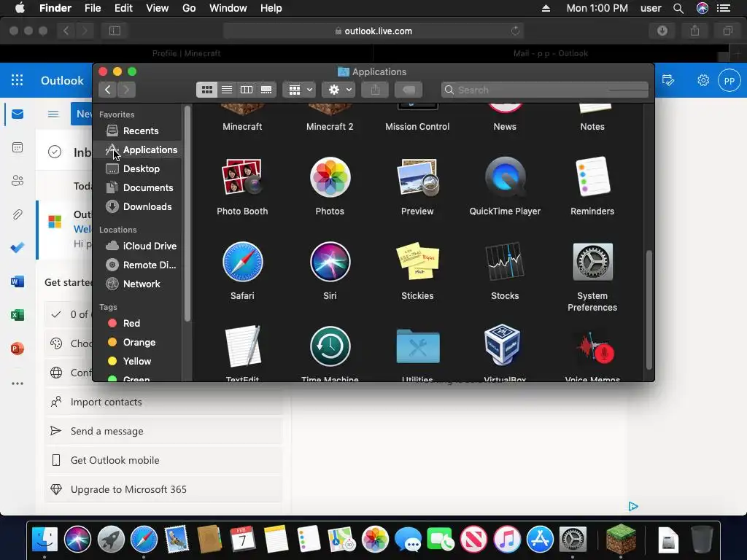Open the Help menu in the menu bar

click(271, 8)
